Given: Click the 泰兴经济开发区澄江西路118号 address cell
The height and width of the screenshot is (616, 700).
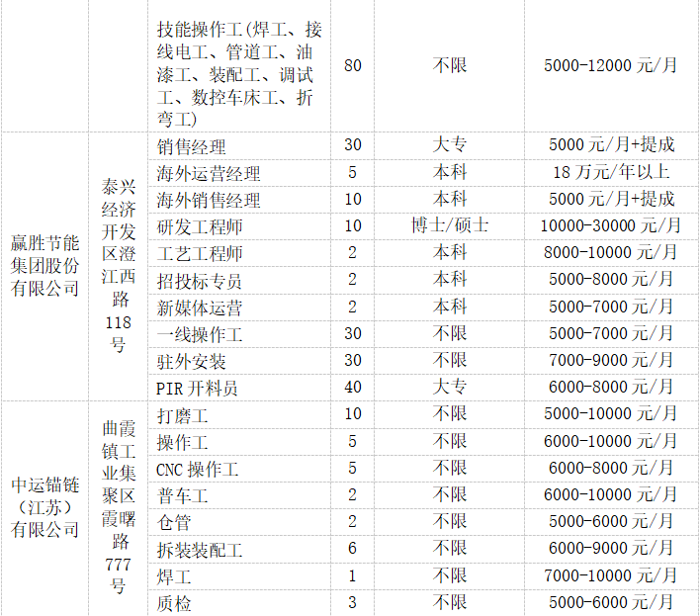Looking at the screenshot, I should 119,266.
